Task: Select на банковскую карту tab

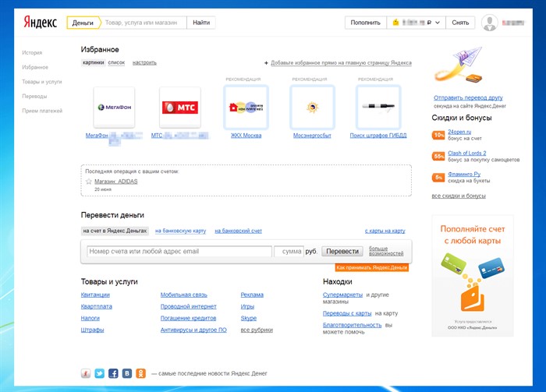Action: [180, 231]
